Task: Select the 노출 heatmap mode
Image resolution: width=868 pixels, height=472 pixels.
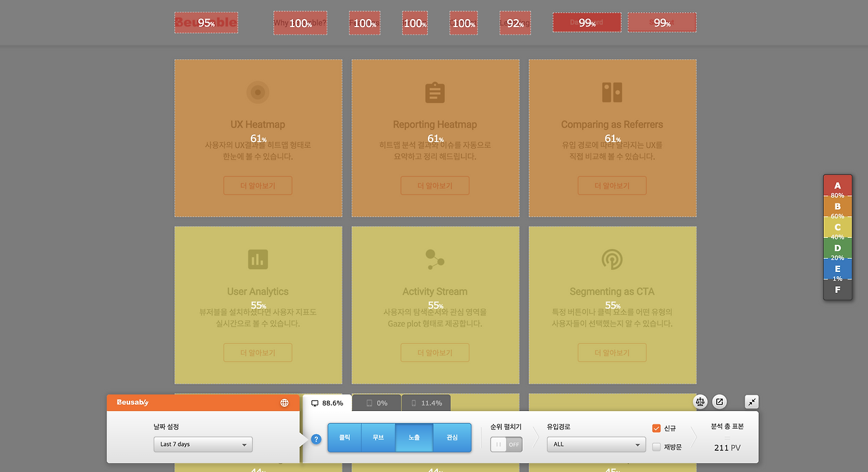Action: (x=414, y=437)
